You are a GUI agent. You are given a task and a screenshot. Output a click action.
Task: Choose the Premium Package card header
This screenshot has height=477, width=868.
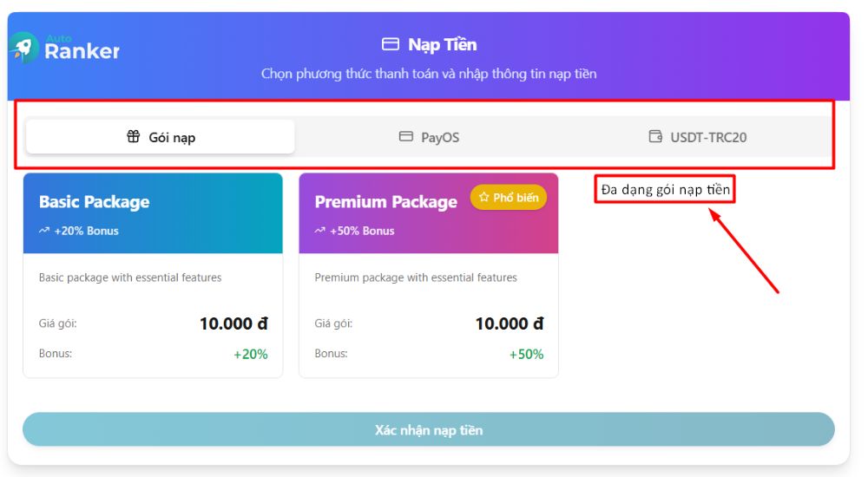(x=429, y=213)
